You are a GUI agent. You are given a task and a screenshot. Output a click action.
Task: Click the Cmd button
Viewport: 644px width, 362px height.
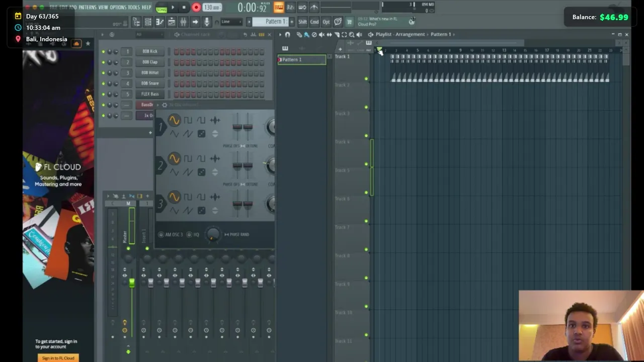click(314, 22)
